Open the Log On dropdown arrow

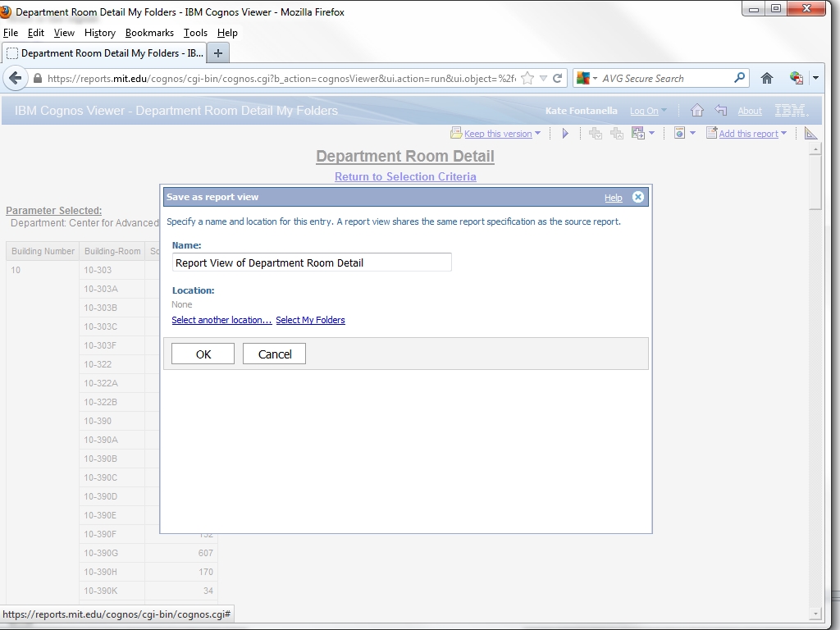664,112
